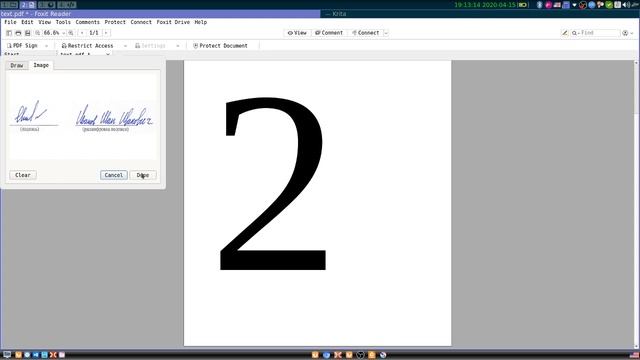Expand the document tab dropdown chevron
640x360 pixels.
pos(108,54)
